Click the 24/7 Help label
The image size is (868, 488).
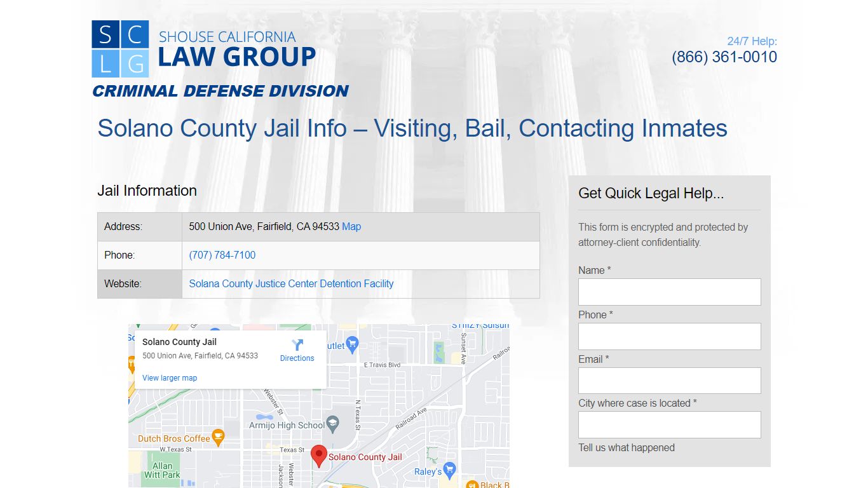pos(752,41)
